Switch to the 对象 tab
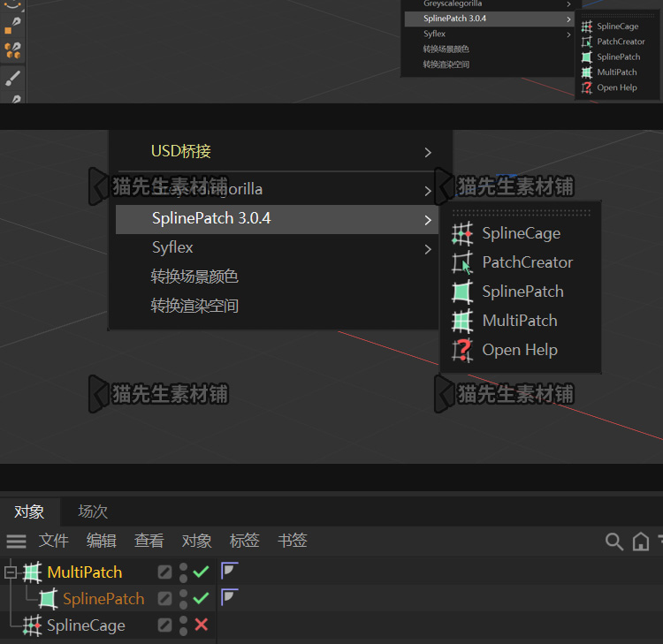The width and height of the screenshot is (663, 644). click(29, 511)
